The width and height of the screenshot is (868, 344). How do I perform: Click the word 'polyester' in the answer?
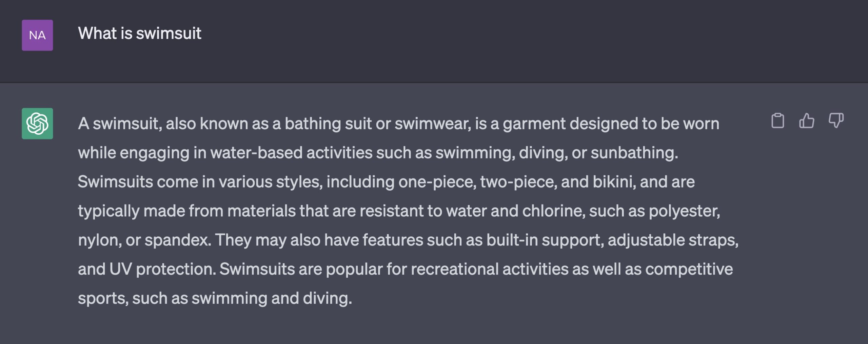(683, 212)
